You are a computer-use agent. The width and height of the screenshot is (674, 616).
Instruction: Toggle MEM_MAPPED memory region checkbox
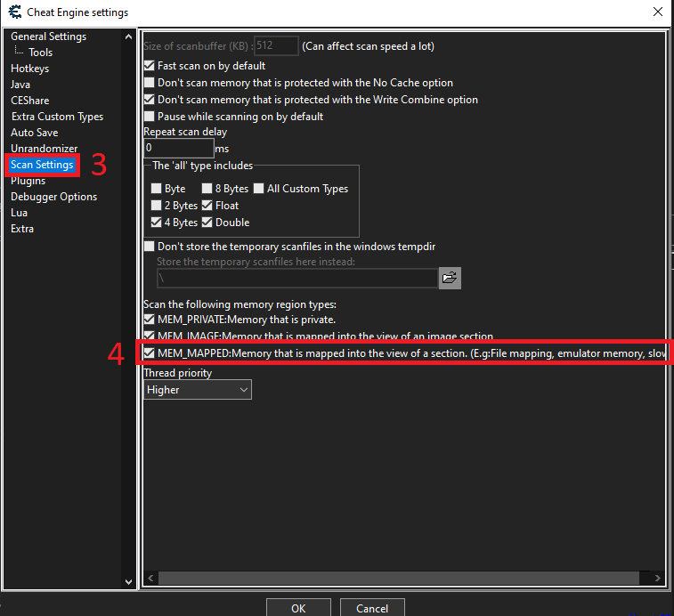point(149,353)
